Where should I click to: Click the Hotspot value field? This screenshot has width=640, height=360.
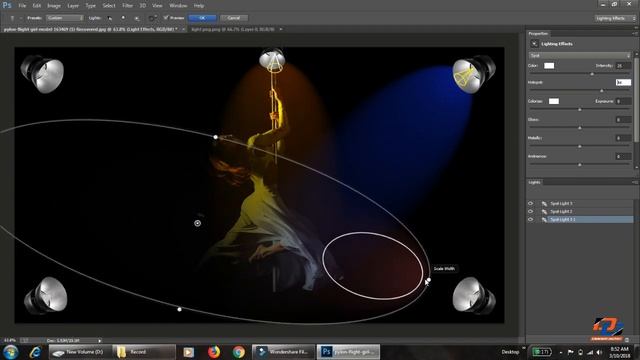click(623, 82)
